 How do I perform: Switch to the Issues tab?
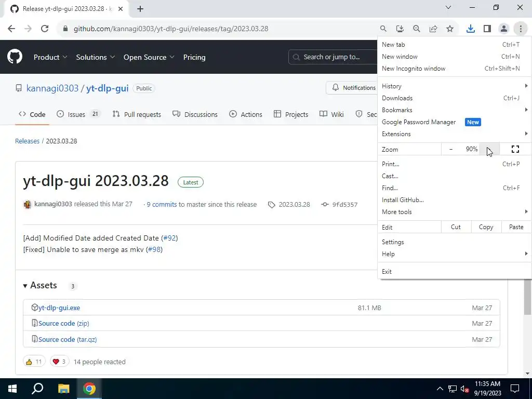click(x=78, y=114)
